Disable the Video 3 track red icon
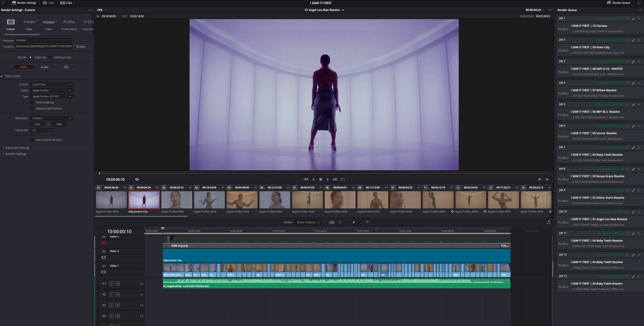The image size is (644, 326). click(103, 243)
